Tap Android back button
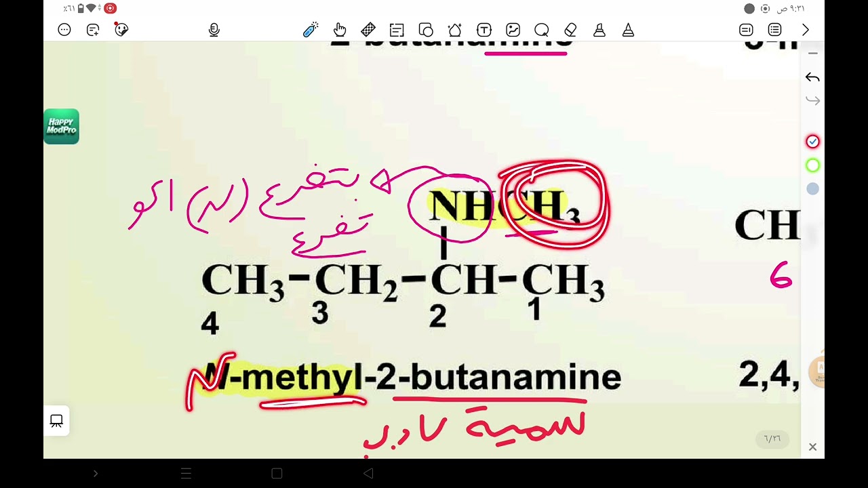This screenshot has height=488, width=868. tap(368, 474)
